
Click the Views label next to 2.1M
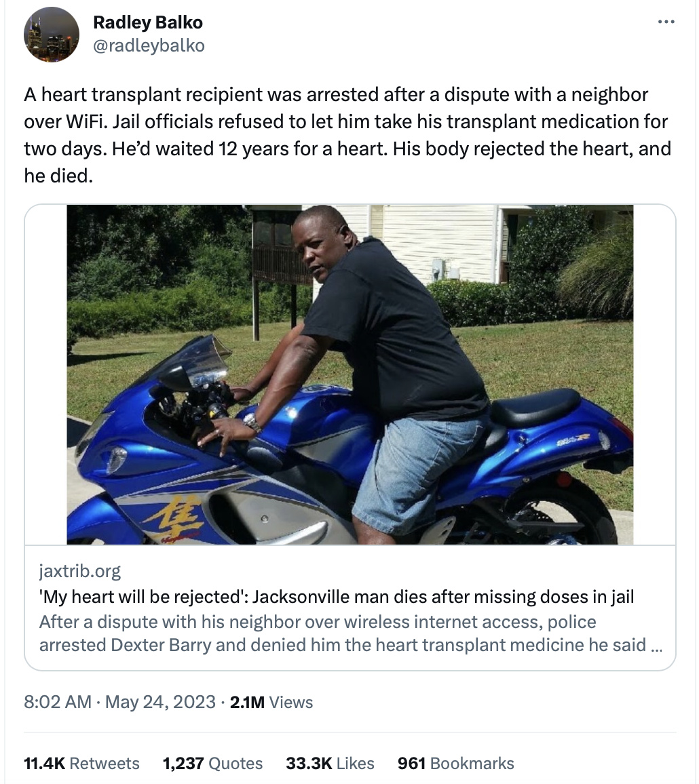291,702
